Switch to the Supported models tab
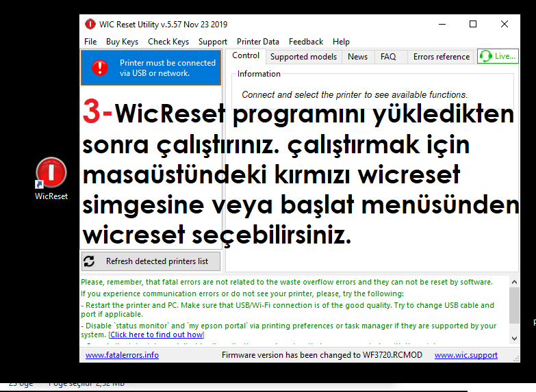The width and height of the screenshot is (536, 392). click(303, 57)
